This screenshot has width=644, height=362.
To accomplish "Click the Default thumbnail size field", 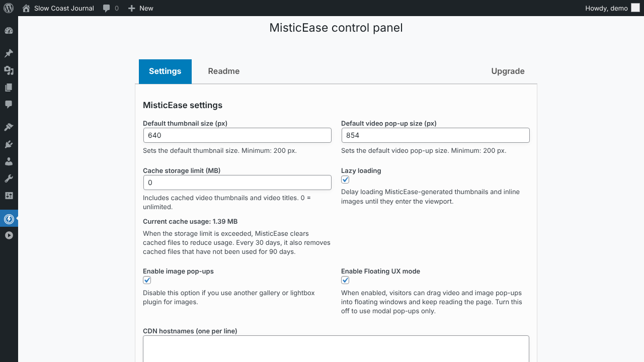I will (x=237, y=135).
